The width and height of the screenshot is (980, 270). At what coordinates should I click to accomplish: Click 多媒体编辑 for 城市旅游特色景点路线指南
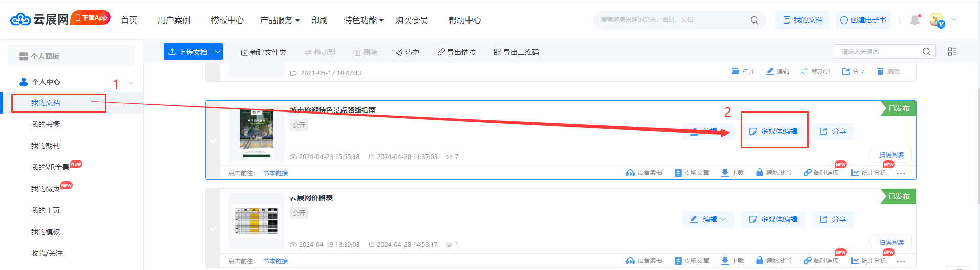tap(774, 131)
